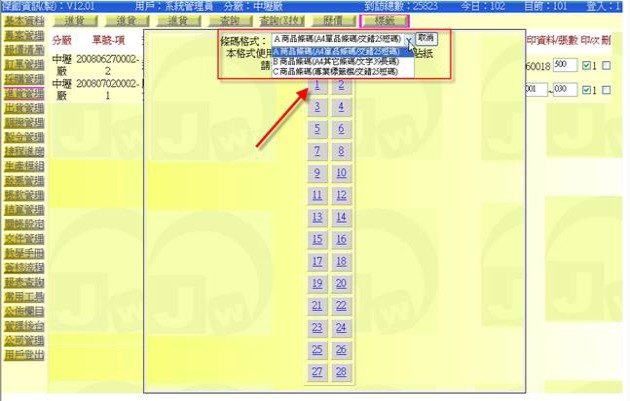Open 公司管理 in the left sidebar
Image resolution: width=630 pixels, height=401 pixels.
point(23,339)
